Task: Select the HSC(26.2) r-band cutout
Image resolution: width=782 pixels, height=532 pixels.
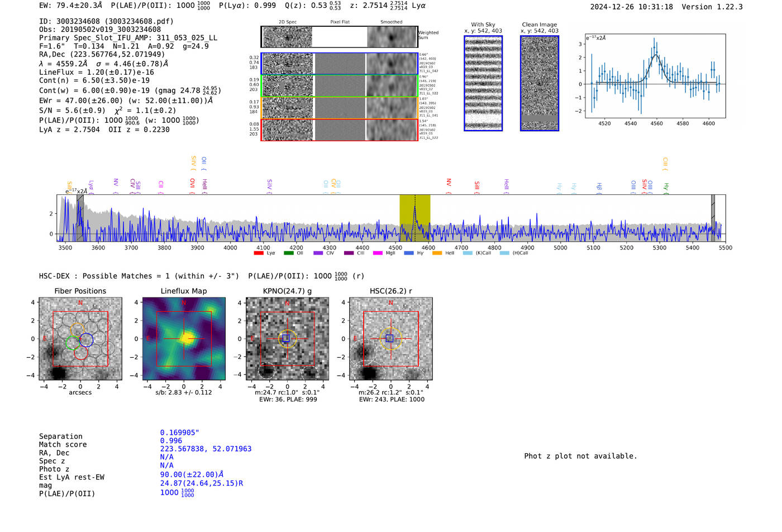Action: 391,339
